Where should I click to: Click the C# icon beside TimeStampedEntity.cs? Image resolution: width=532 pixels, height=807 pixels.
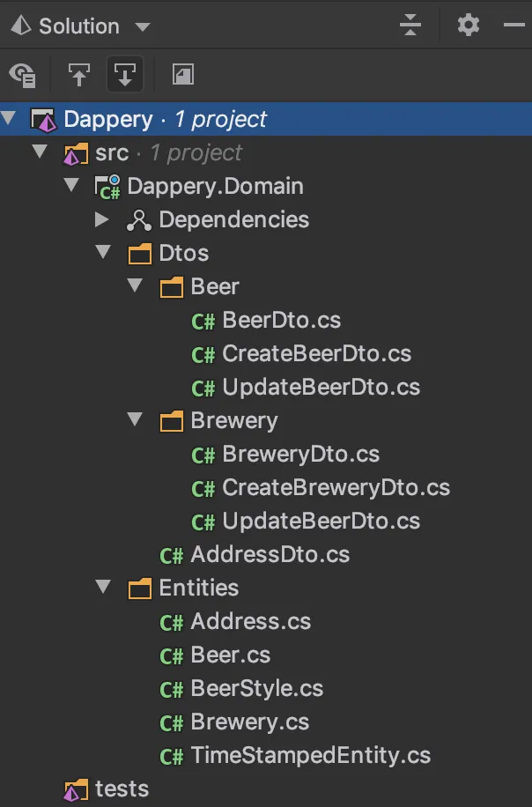coord(172,757)
